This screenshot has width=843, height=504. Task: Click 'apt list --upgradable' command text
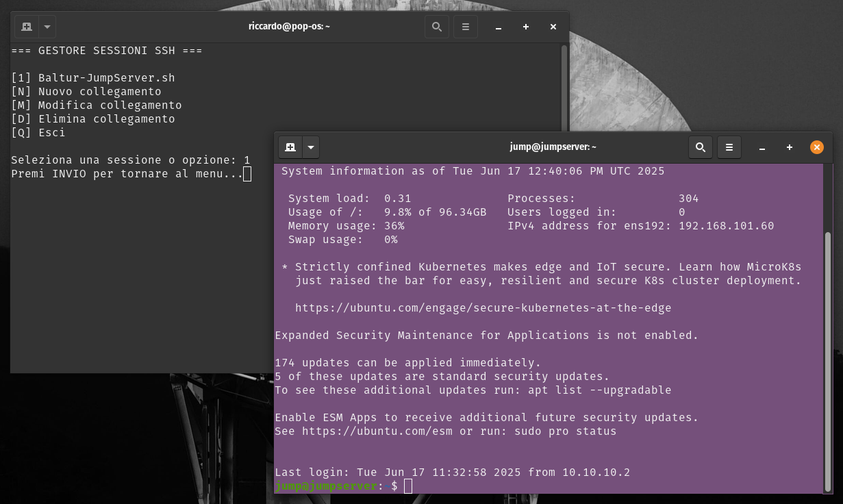pos(600,390)
